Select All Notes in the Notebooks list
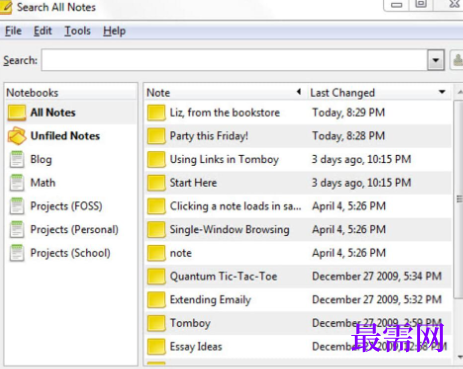This screenshot has height=369, width=463. (x=53, y=112)
